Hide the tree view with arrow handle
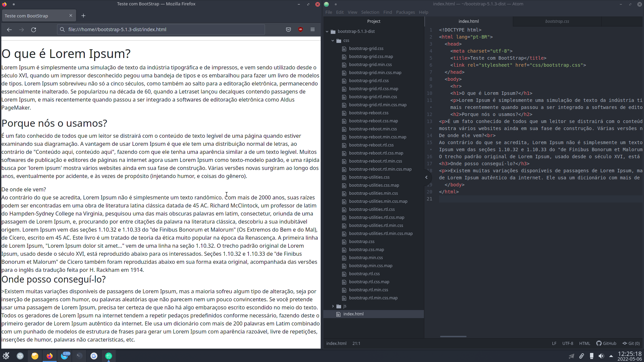Image resolution: width=644 pixels, height=362 pixels. (426, 177)
